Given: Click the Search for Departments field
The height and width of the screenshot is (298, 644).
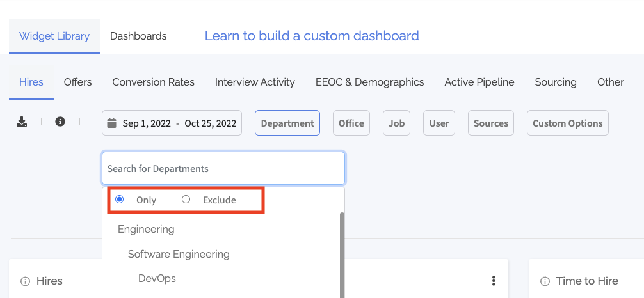Looking at the screenshot, I should coord(223,169).
